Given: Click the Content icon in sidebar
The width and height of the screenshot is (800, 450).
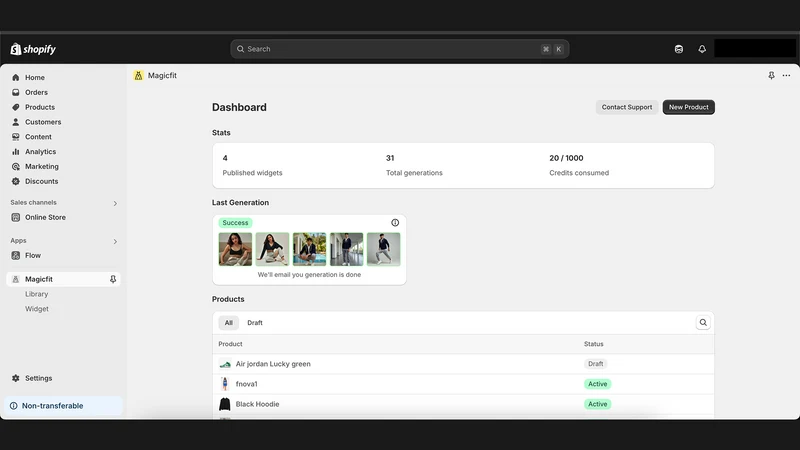Looking at the screenshot, I should 16,137.
